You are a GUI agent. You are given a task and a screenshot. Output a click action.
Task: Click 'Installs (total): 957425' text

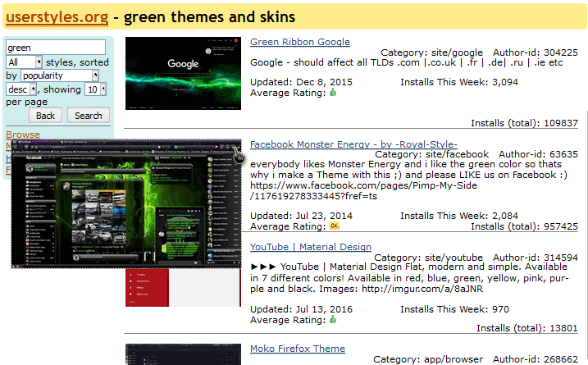click(524, 226)
